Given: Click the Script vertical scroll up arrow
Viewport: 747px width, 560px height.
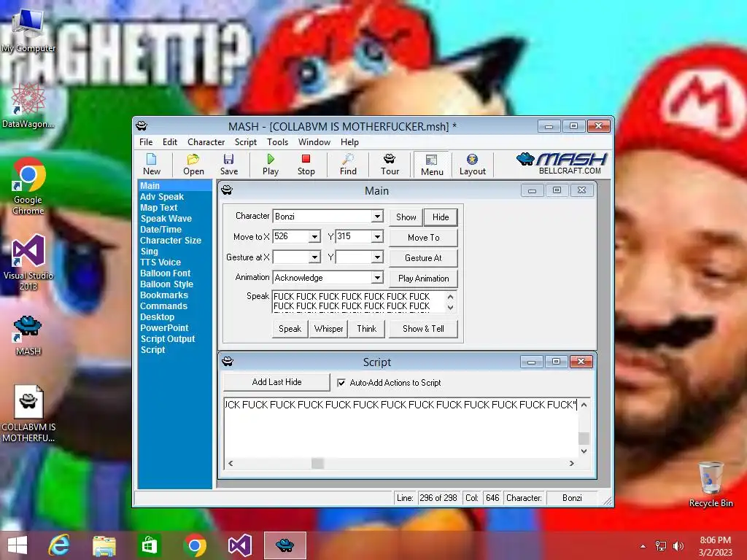Looking at the screenshot, I should point(584,405).
